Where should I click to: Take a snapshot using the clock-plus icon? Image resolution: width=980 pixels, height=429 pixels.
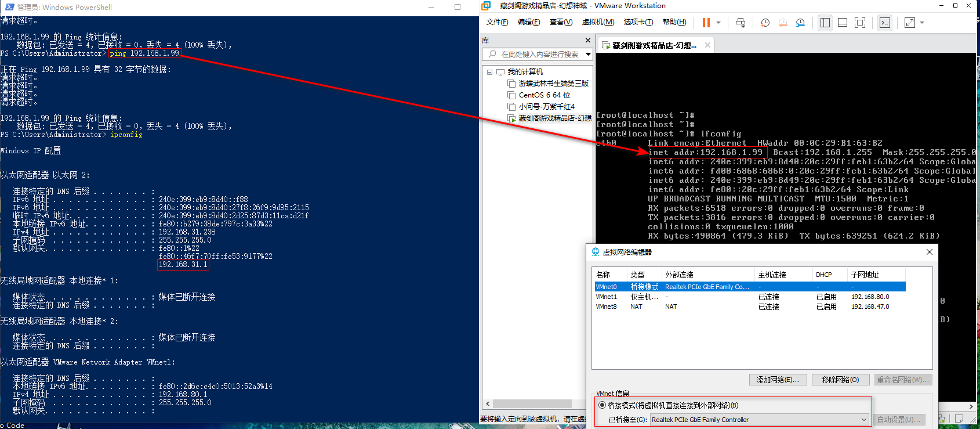click(x=765, y=23)
